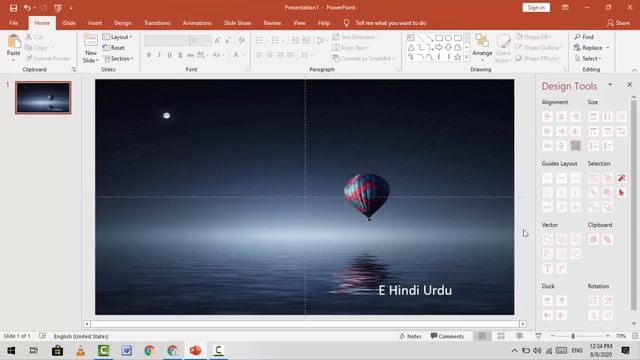Switch to the Insert tab
This screenshot has height=360, width=640.
tap(95, 23)
